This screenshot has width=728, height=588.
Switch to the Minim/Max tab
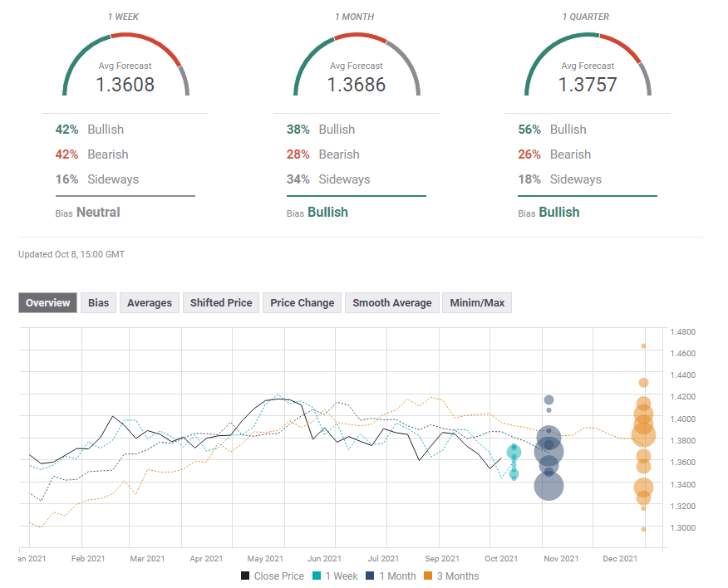(x=477, y=303)
